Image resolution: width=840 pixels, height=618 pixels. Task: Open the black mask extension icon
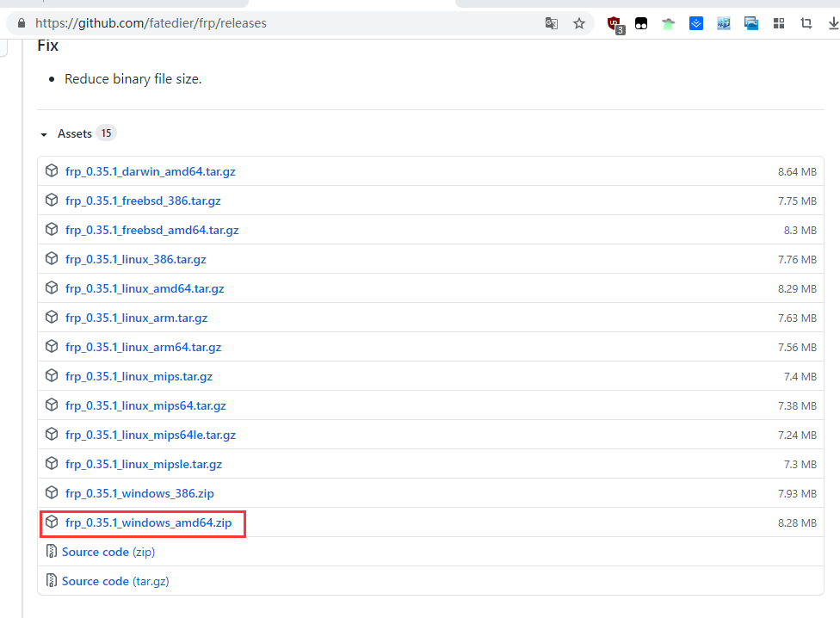[x=641, y=23]
